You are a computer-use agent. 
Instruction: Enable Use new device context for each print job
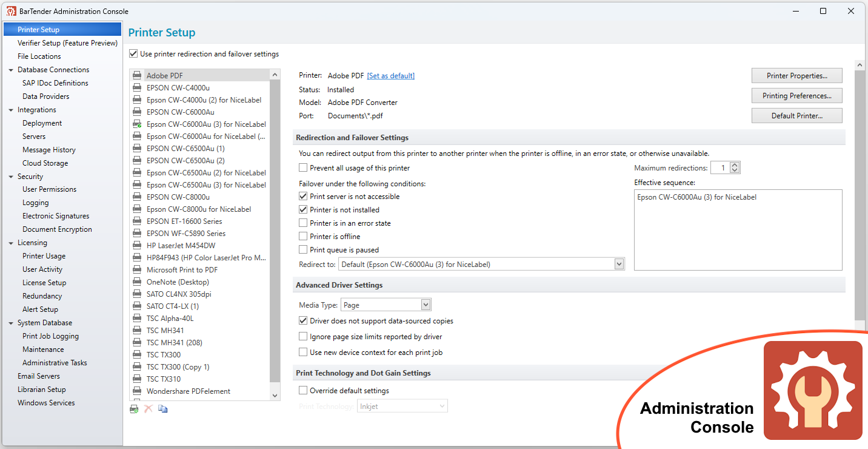coord(303,353)
